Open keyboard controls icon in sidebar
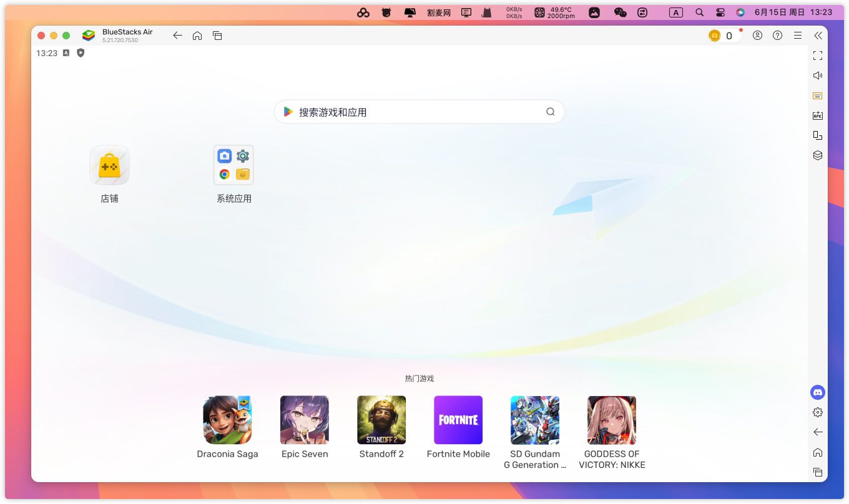Screen dimensions: 849x504 [x=818, y=95]
